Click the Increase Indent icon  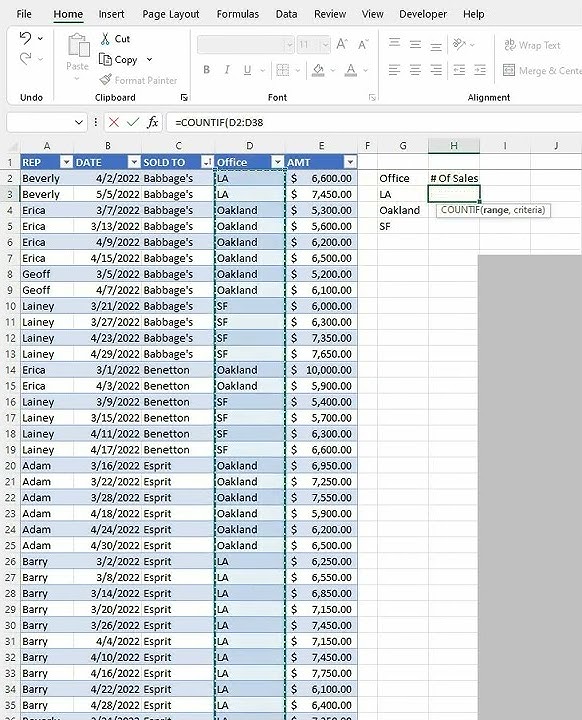(480, 70)
